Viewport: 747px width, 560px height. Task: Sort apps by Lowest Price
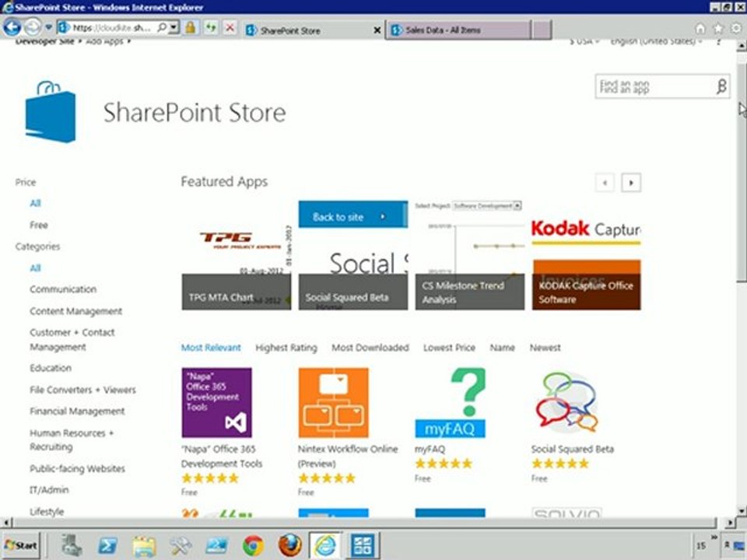click(449, 348)
